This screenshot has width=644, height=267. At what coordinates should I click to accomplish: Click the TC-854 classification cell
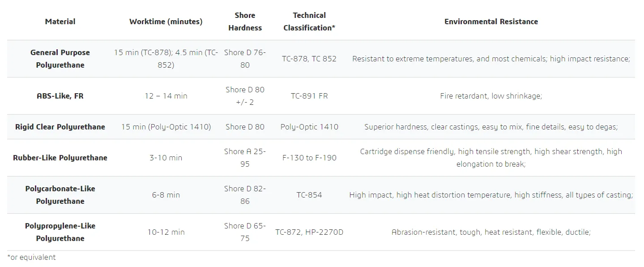309,195
